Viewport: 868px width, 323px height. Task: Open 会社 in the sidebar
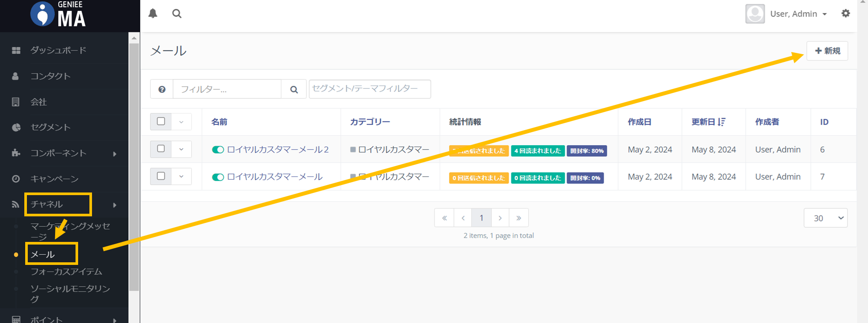(39, 102)
